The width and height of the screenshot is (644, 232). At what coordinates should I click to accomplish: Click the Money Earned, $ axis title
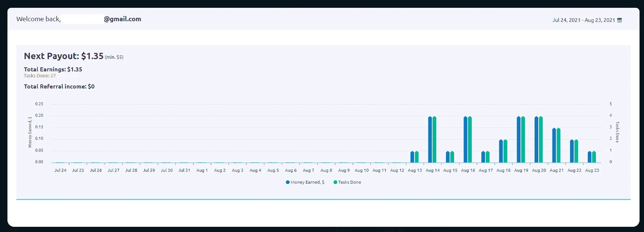point(30,132)
